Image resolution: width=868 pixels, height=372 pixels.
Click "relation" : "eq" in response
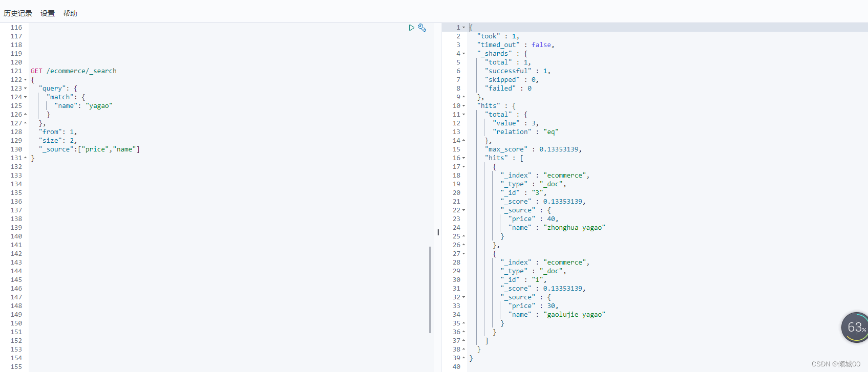(525, 132)
